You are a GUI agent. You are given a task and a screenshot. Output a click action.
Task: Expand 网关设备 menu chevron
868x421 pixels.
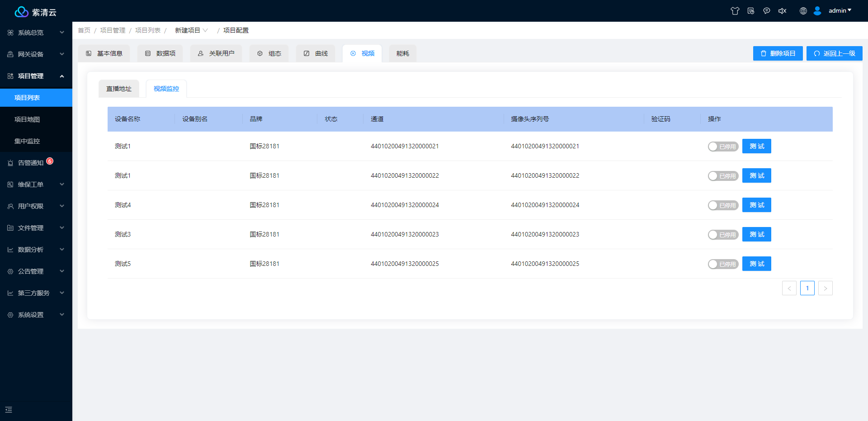pos(62,54)
